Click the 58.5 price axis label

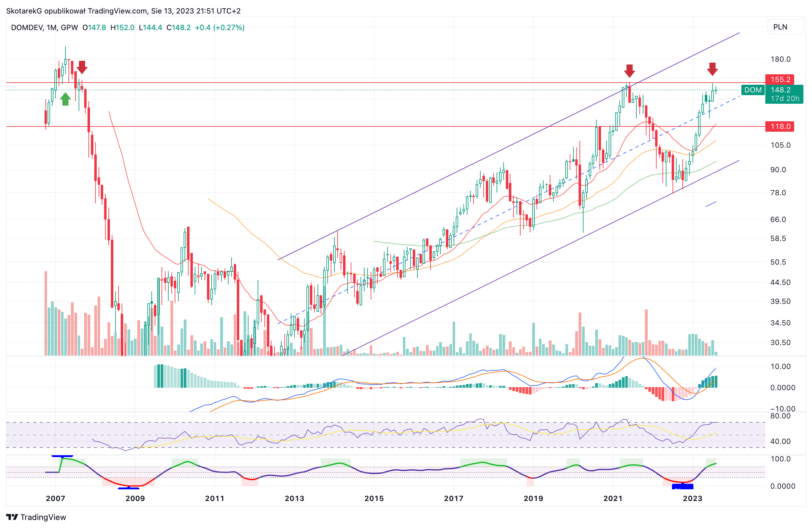778,239
